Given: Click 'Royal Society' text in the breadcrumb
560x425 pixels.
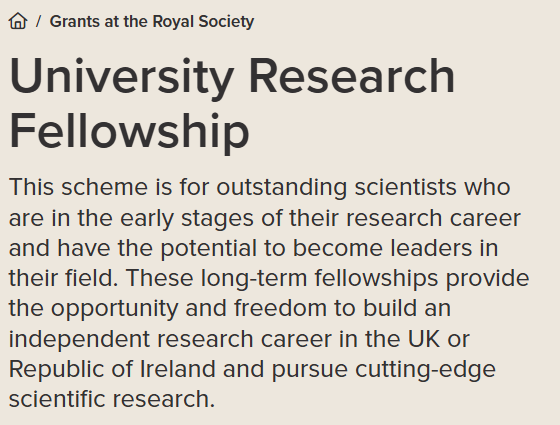Looking at the screenshot, I should pyautogui.click(x=203, y=21).
